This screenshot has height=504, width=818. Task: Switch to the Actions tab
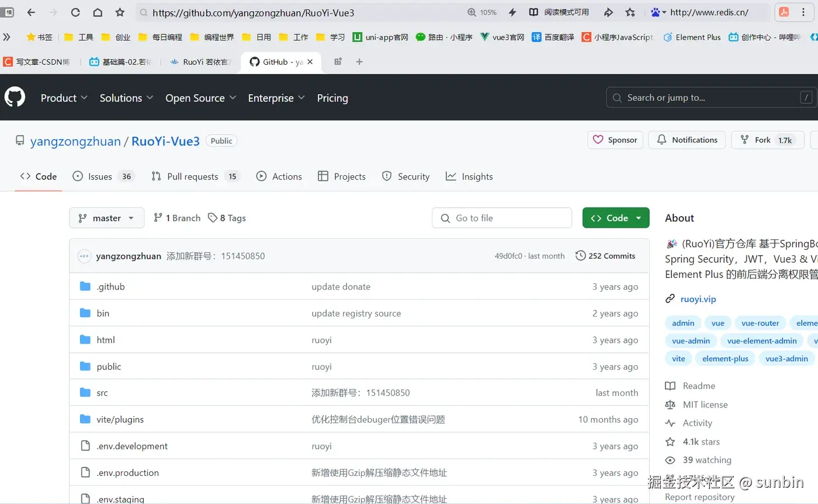(279, 176)
